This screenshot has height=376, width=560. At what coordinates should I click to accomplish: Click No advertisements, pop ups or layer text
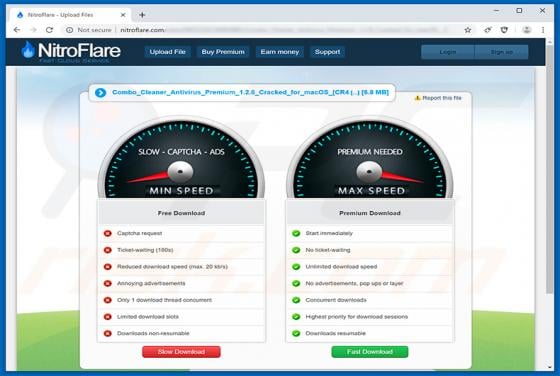coord(354,283)
